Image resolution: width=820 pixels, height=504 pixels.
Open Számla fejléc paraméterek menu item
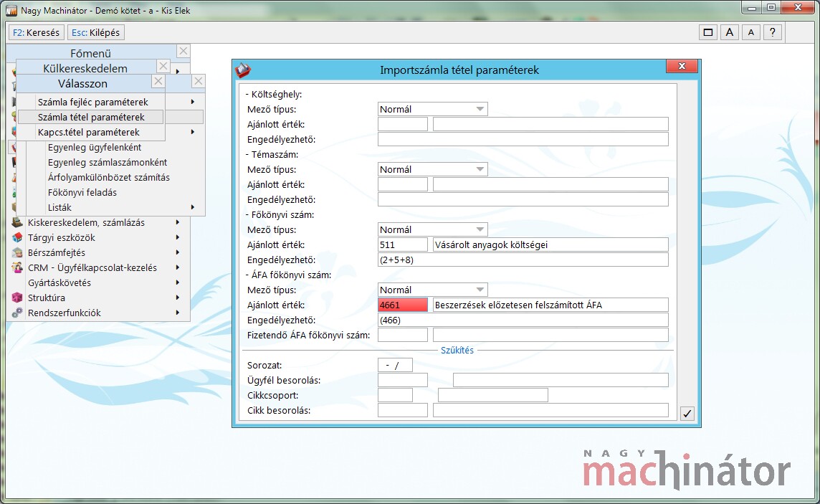[x=92, y=102]
